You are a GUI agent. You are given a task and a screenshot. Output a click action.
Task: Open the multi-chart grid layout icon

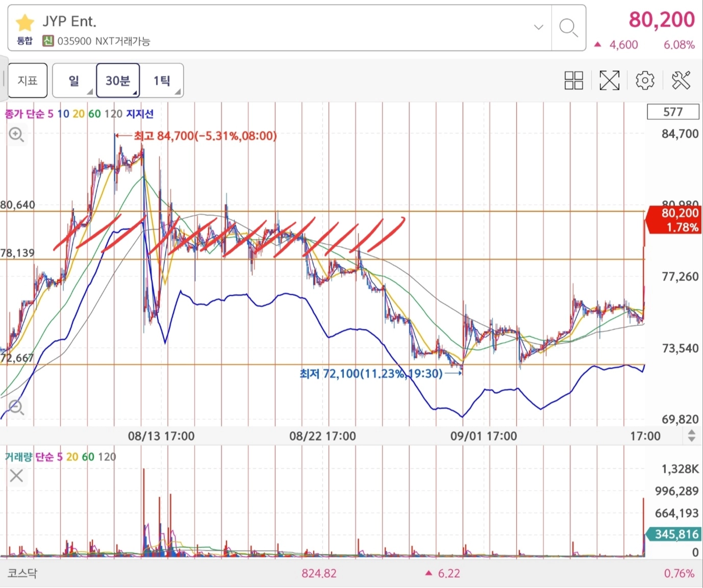coord(573,81)
